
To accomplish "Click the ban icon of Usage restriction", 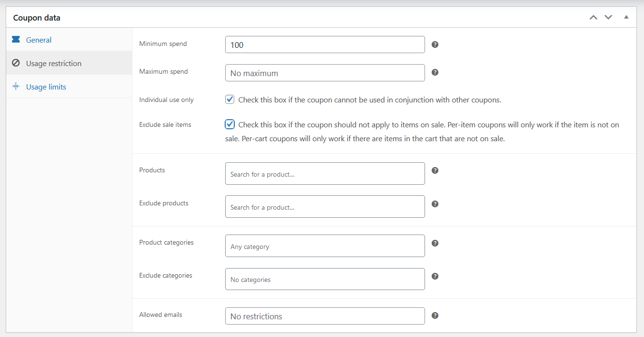I will click(16, 63).
